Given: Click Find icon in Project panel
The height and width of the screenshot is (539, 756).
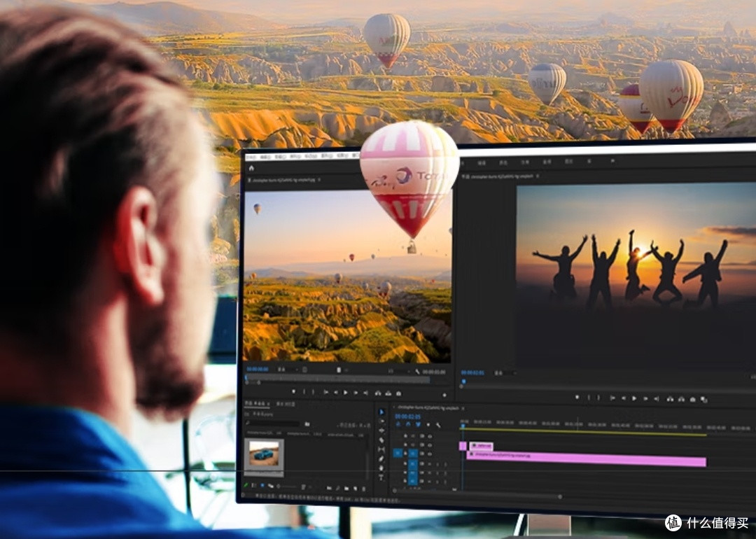Looking at the screenshot, I should [337, 489].
